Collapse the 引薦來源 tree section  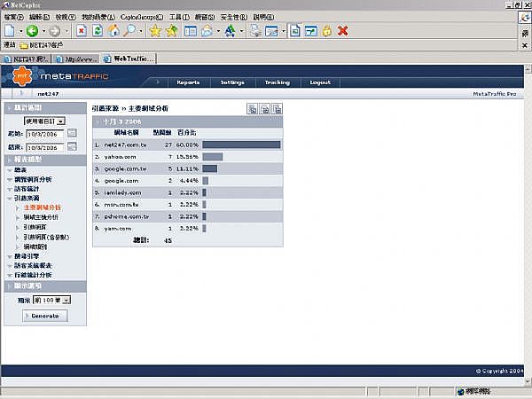click(10, 198)
